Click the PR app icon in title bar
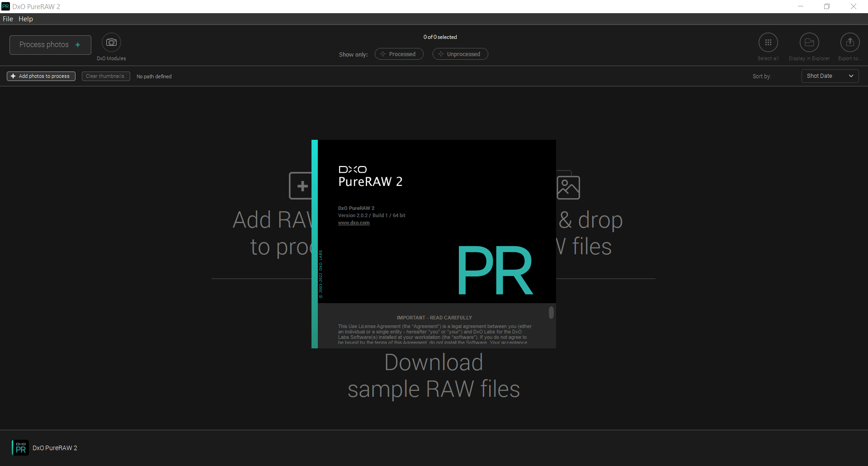This screenshot has height=466, width=868. click(x=5, y=6)
